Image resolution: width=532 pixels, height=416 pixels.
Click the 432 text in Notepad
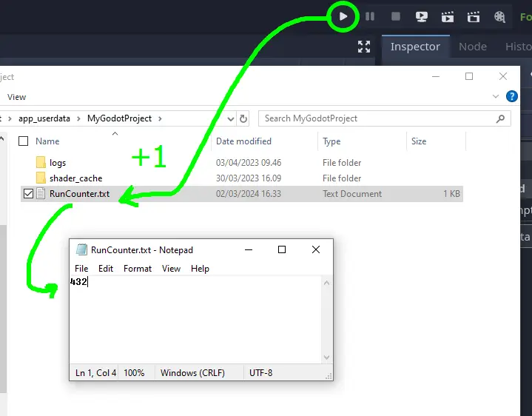coord(78,281)
